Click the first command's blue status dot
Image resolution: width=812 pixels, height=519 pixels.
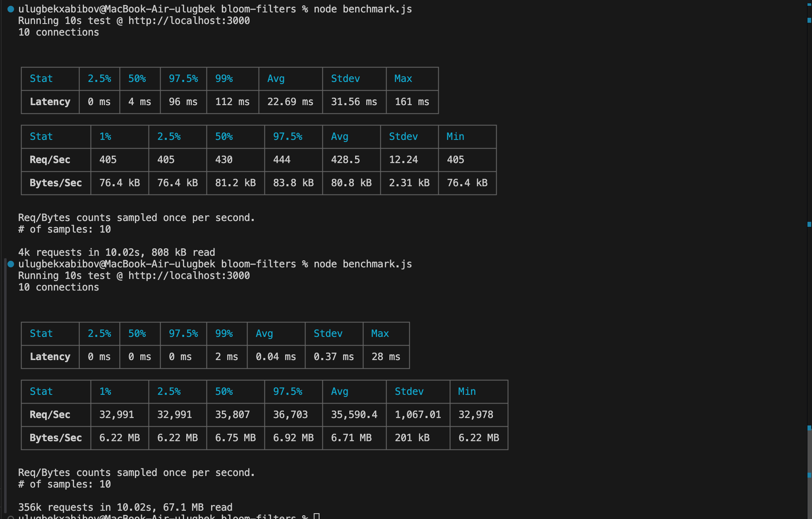pos(11,9)
